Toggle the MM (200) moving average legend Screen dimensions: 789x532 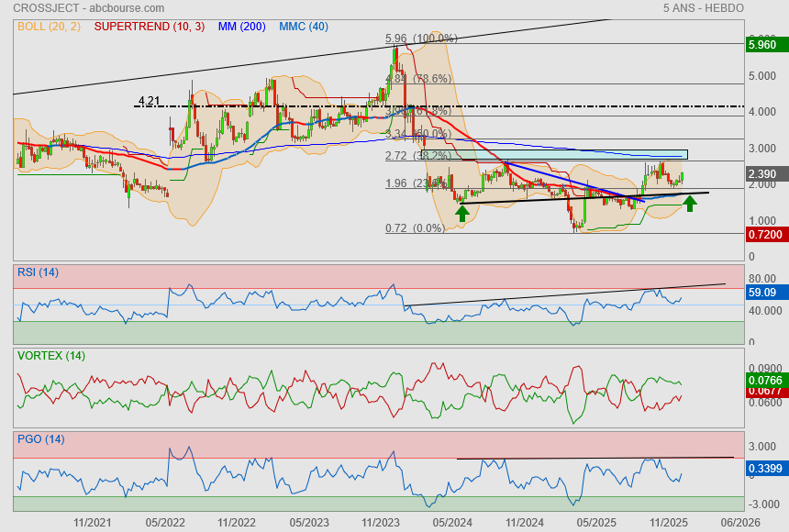click(x=242, y=26)
